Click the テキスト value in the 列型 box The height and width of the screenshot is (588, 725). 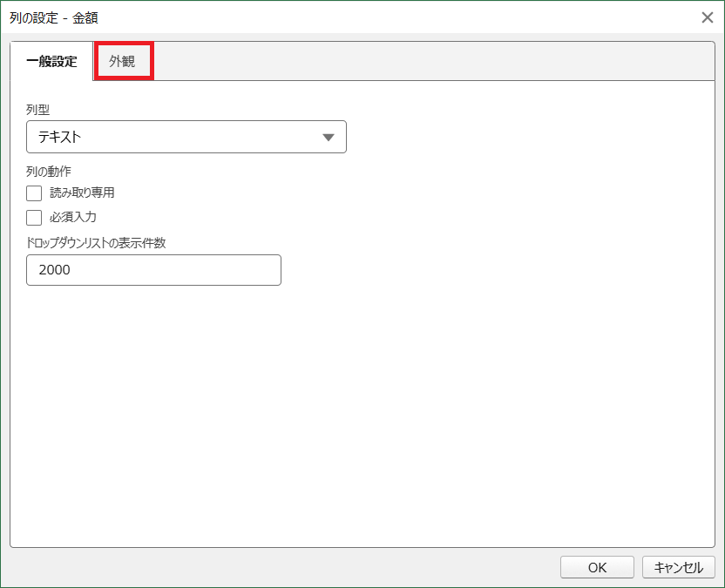coord(59,137)
